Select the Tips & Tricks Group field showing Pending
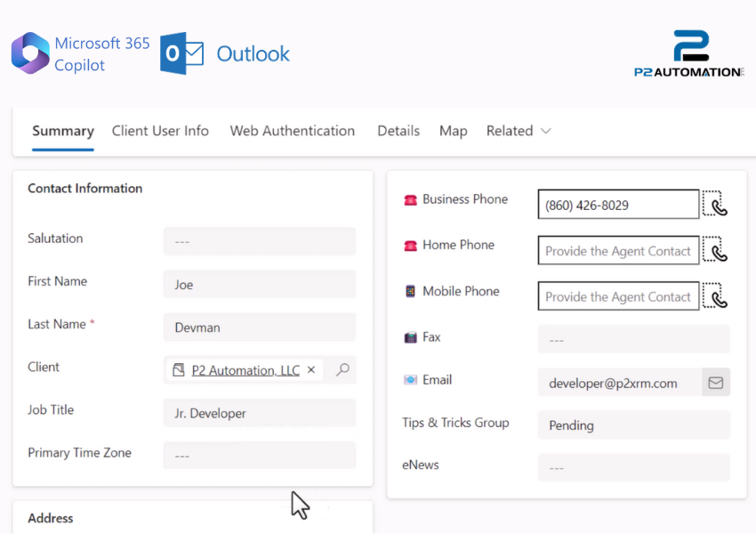 coord(633,425)
